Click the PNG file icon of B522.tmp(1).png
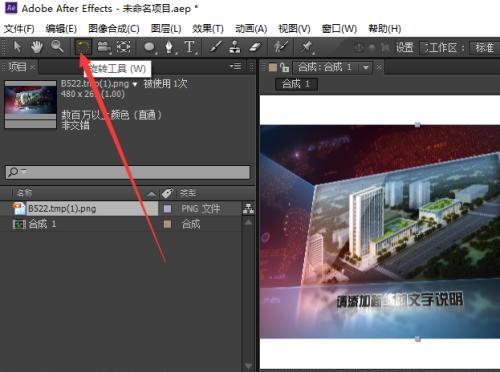 (19, 209)
